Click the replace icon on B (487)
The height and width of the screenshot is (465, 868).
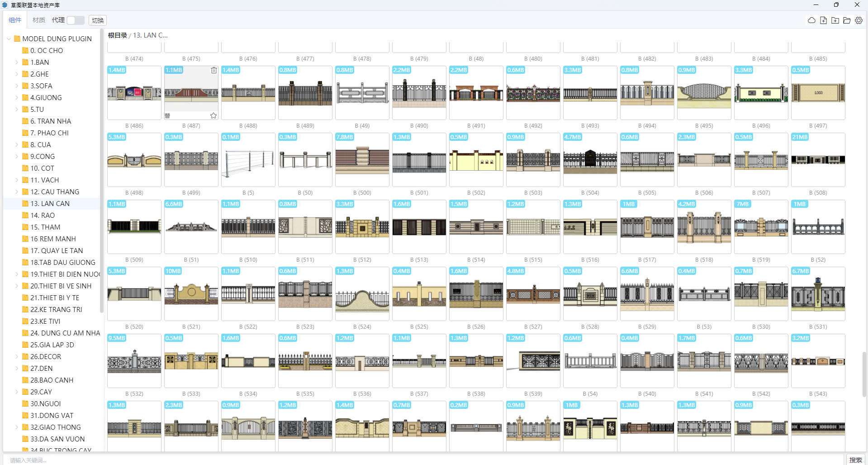[x=167, y=116]
